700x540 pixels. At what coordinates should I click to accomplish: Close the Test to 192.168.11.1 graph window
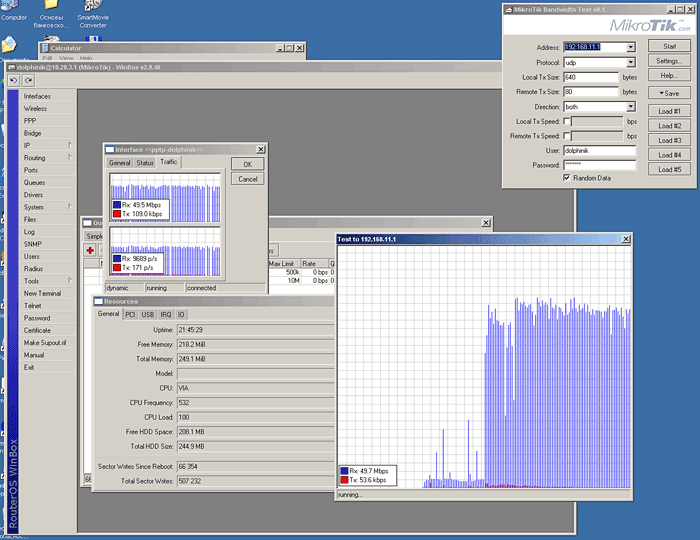(626, 239)
